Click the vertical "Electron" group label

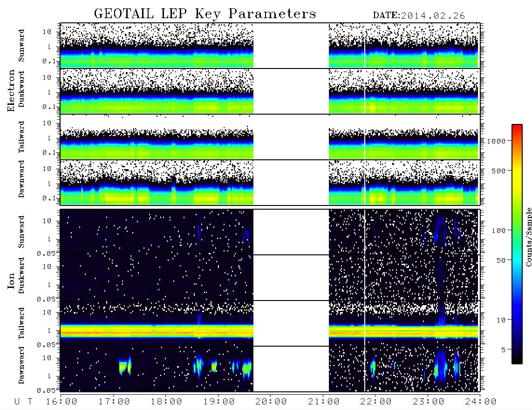click(11, 91)
